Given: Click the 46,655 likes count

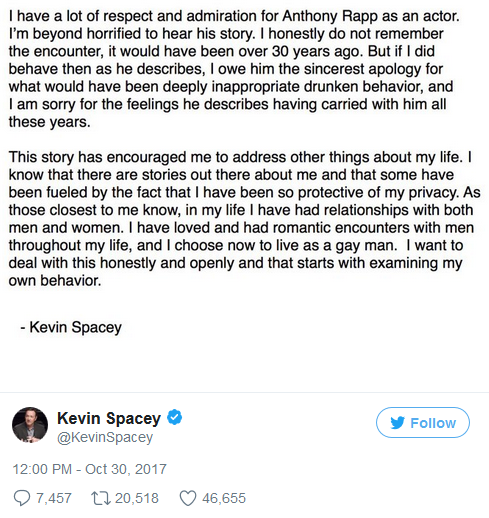Looking at the screenshot, I should 224,498.
